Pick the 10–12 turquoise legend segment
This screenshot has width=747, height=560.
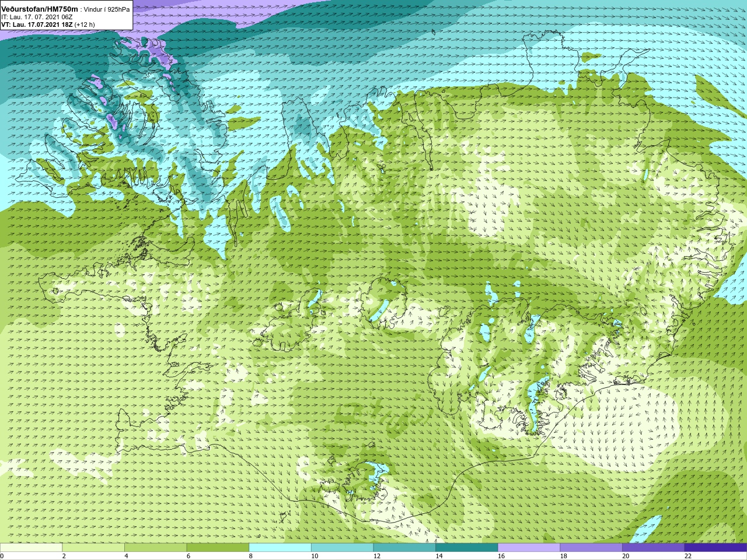pyautogui.click(x=342, y=547)
